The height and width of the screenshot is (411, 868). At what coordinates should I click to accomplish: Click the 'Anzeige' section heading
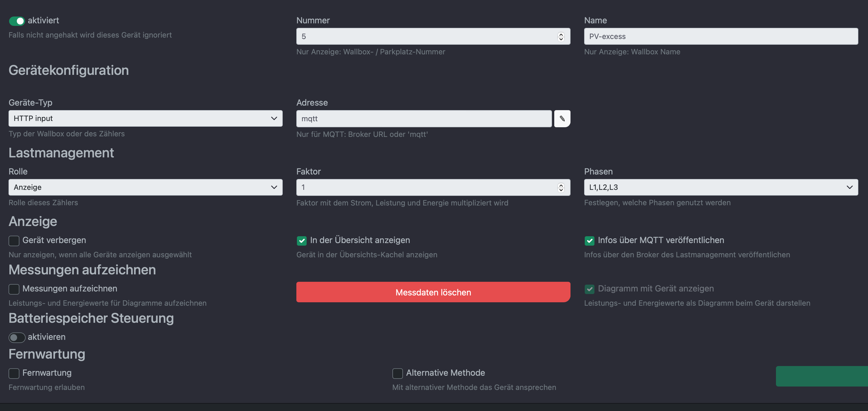[x=33, y=221]
